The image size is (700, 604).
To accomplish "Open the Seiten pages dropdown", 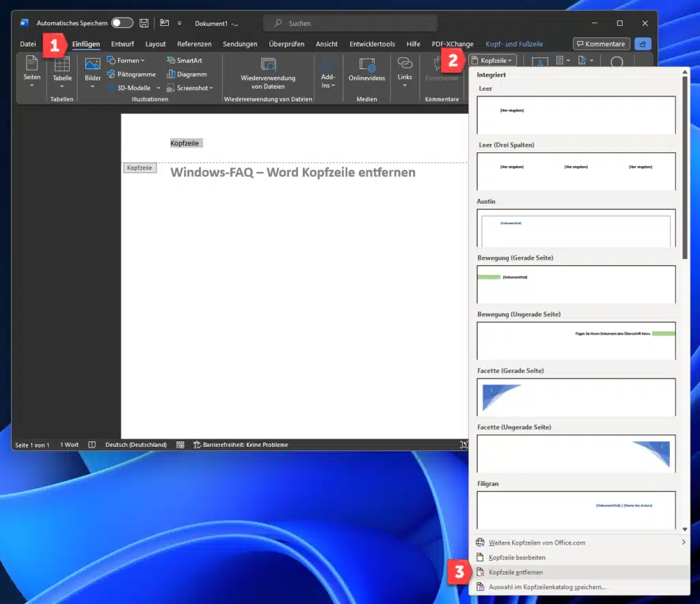I will click(x=31, y=72).
